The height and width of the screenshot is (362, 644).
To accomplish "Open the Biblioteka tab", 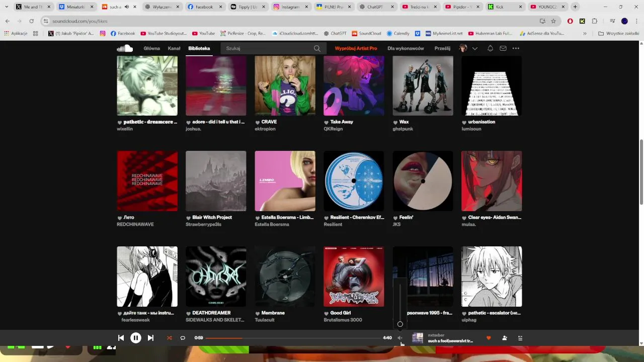I will coord(199,48).
